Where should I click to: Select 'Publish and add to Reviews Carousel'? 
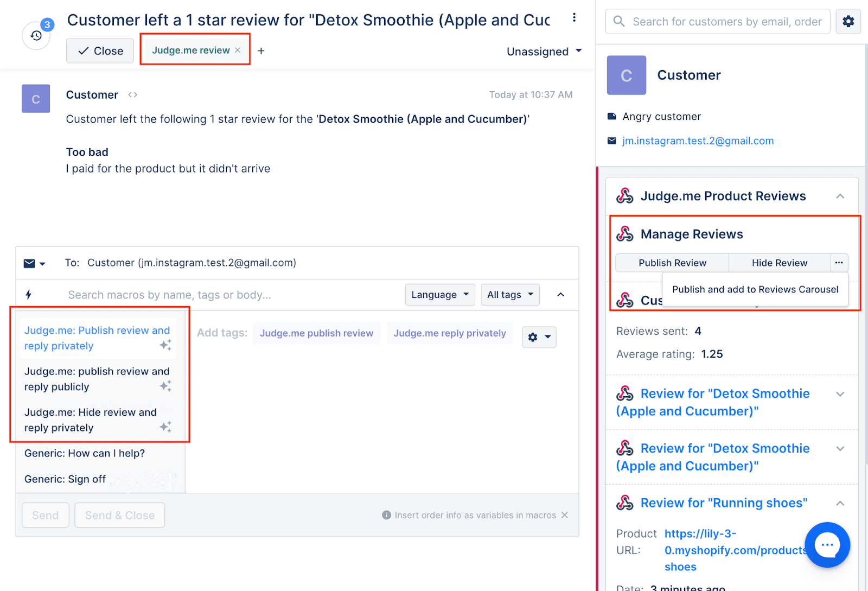tap(755, 289)
